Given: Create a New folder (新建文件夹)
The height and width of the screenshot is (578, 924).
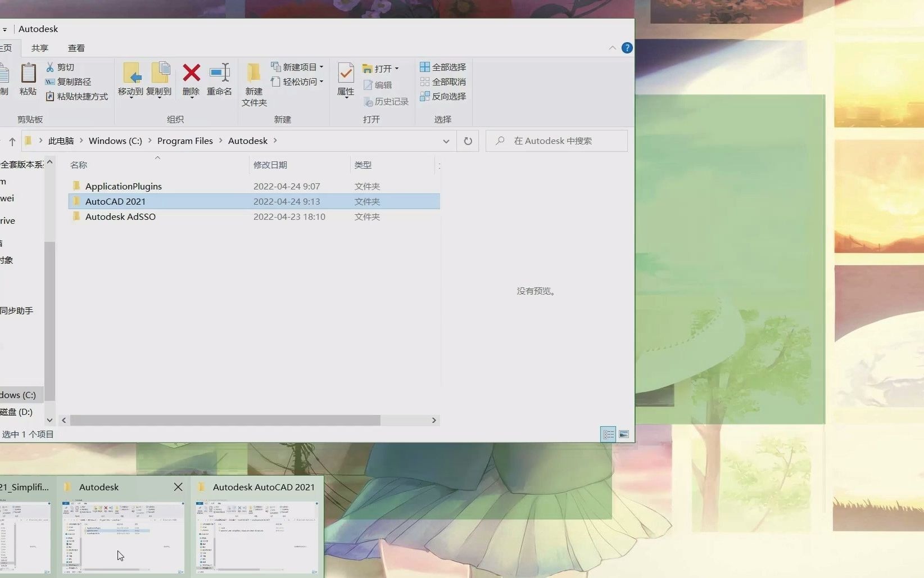Looking at the screenshot, I should pyautogui.click(x=254, y=84).
